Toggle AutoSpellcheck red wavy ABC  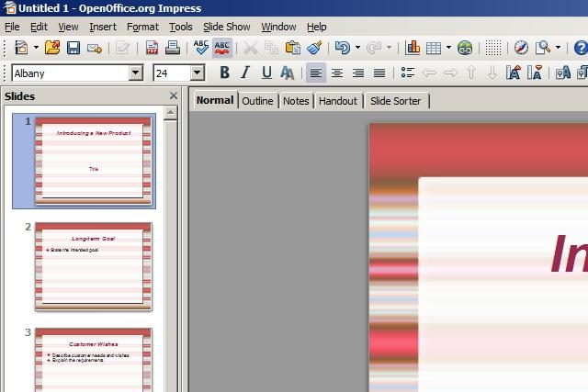[222, 48]
